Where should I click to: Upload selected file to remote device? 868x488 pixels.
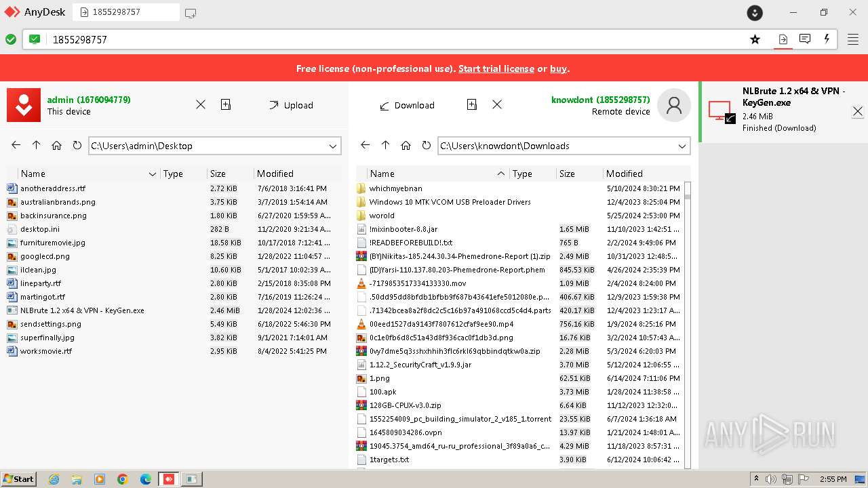291,105
